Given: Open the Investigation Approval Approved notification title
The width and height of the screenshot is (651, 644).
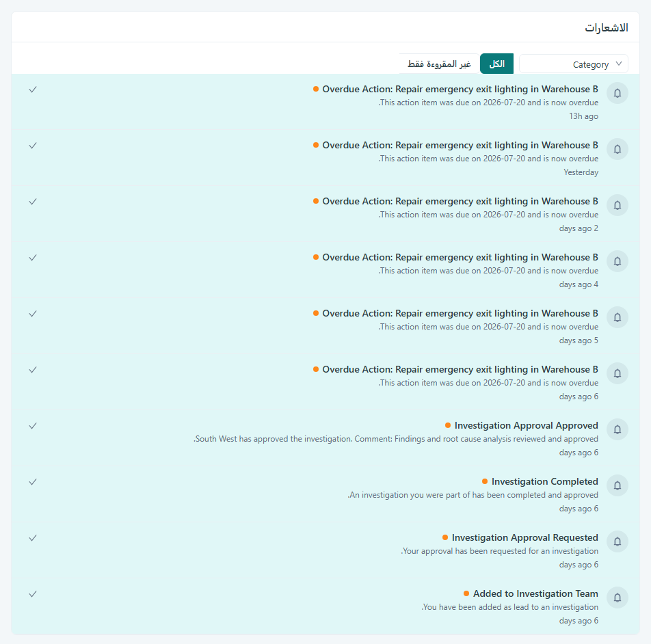Looking at the screenshot, I should coord(526,425).
